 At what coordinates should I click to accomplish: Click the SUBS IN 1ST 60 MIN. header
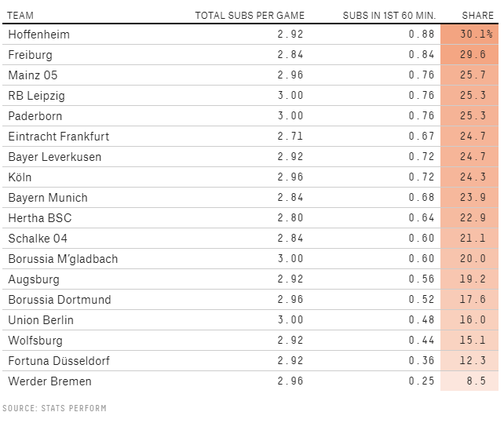tap(389, 16)
